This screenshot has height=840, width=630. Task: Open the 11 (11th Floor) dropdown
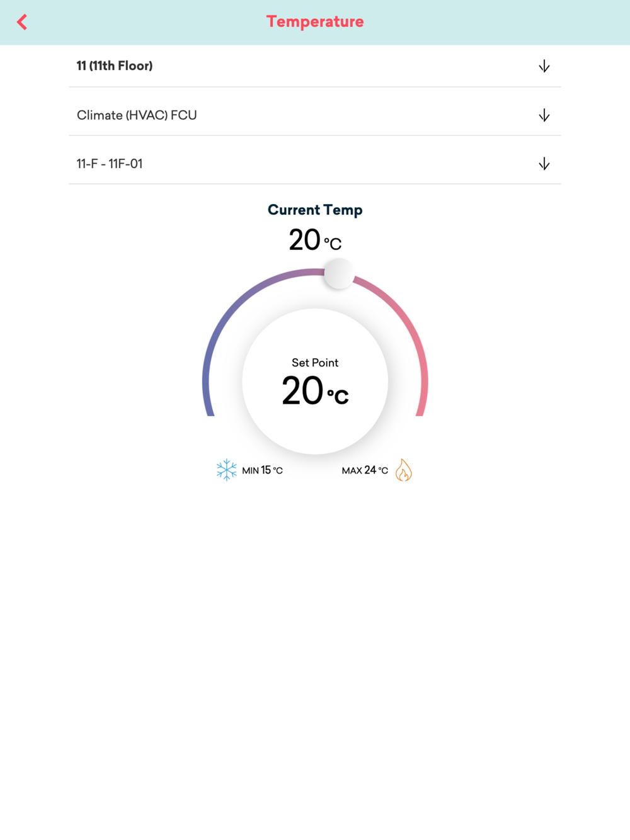click(x=115, y=66)
